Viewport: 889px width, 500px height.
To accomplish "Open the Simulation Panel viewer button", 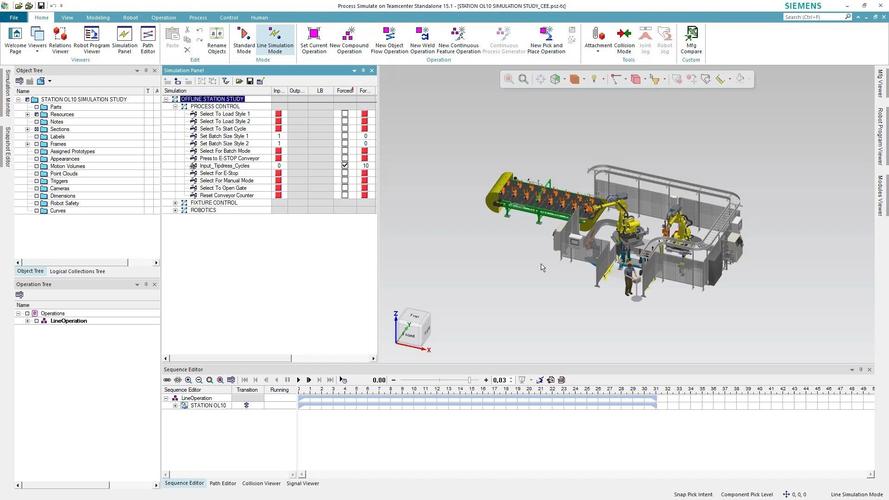I will [124, 40].
